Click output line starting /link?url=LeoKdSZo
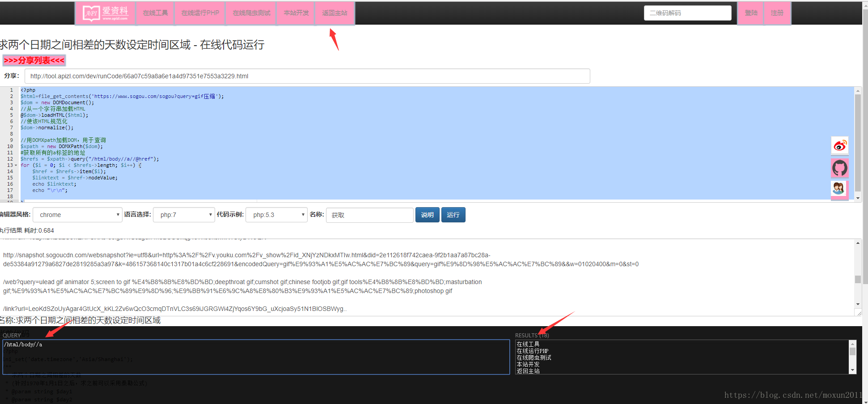This screenshot has height=404, width=868. [x=175, y=309]
